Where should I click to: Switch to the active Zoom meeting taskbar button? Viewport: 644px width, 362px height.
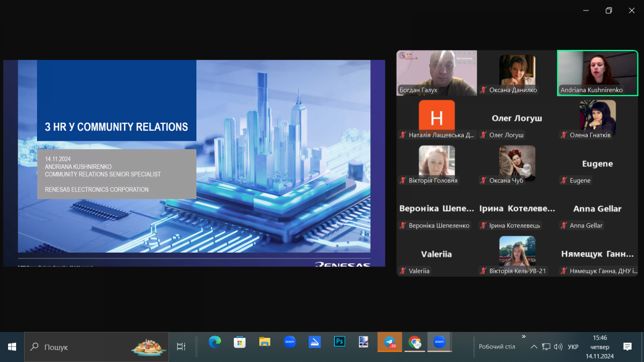point(439,342)
